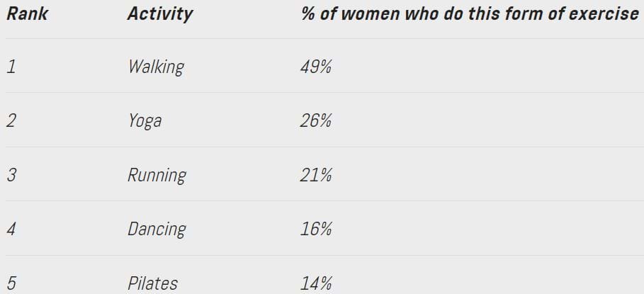Click the word "women" in header

370,13
